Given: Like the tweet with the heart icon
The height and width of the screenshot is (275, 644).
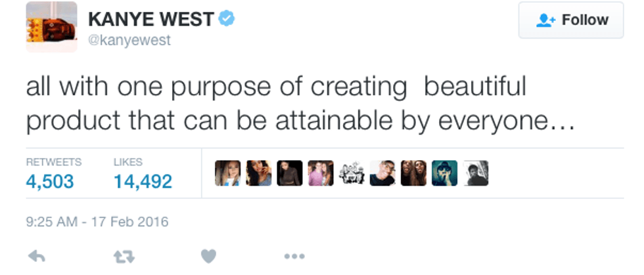Looking at the screenshot, I should pyautogui.click(x=208, y=257).
